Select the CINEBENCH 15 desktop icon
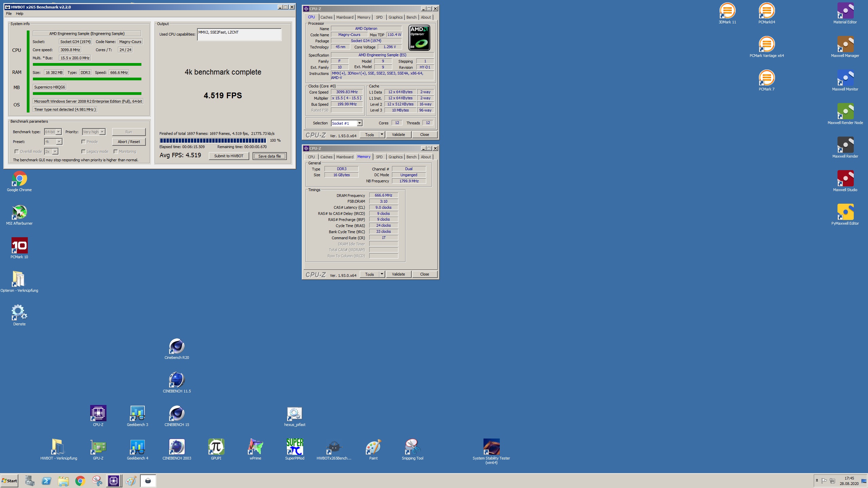 177,416
